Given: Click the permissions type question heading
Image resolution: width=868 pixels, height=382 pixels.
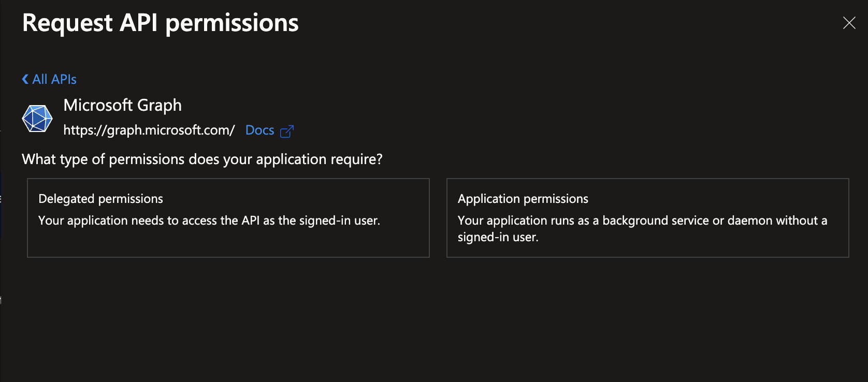Looking at the screenshot, I should (201, 159).
